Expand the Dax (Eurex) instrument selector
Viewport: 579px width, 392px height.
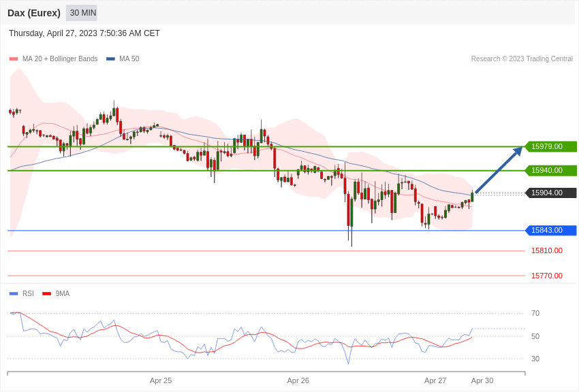point(33,13)
